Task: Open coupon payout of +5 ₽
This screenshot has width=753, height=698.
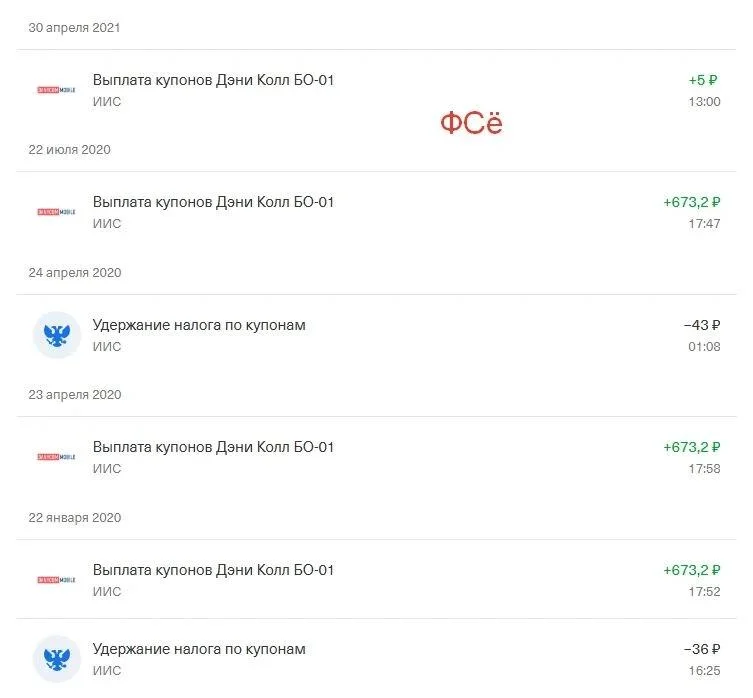Action: click(376, 90)
